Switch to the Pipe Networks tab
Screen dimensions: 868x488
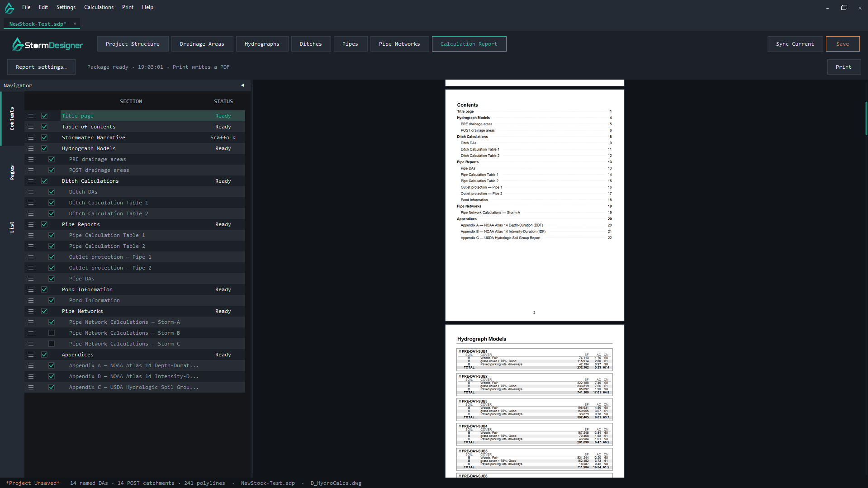(x=399, y=44)
